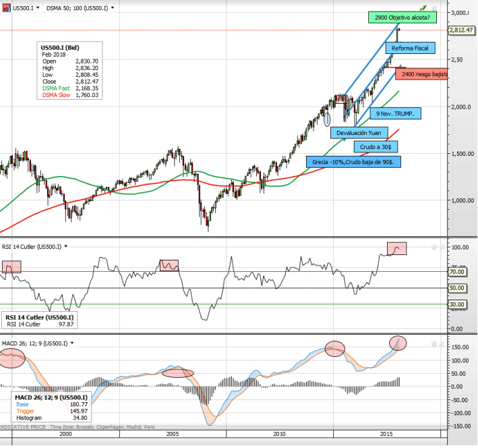Viewport: 478px width, 448px height.
Task: Expand the MACD 26; 12; 9 indicator menu
Action: (x=72, y=343)
